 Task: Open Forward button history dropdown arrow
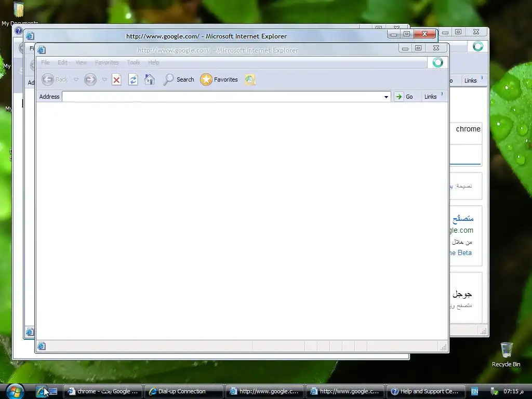[x=104, y=79]
